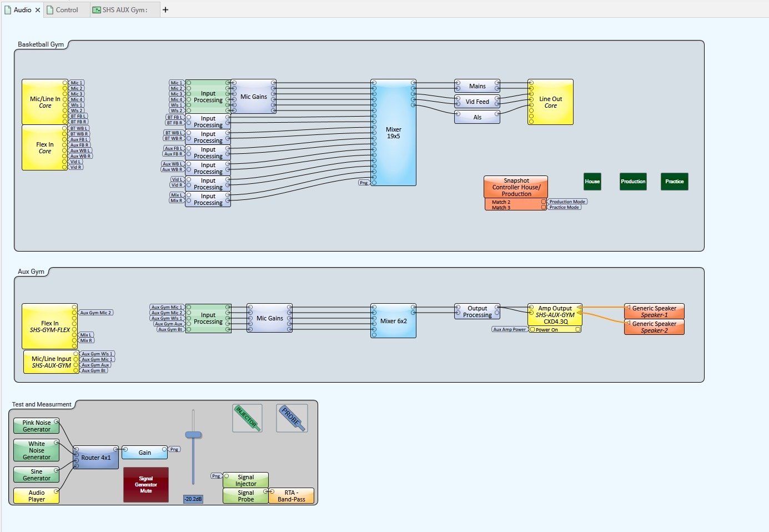Viewport: 769px width, 532px height.
Task: Click the Png tag feeding Signal Injector
Action: [217, 476]
